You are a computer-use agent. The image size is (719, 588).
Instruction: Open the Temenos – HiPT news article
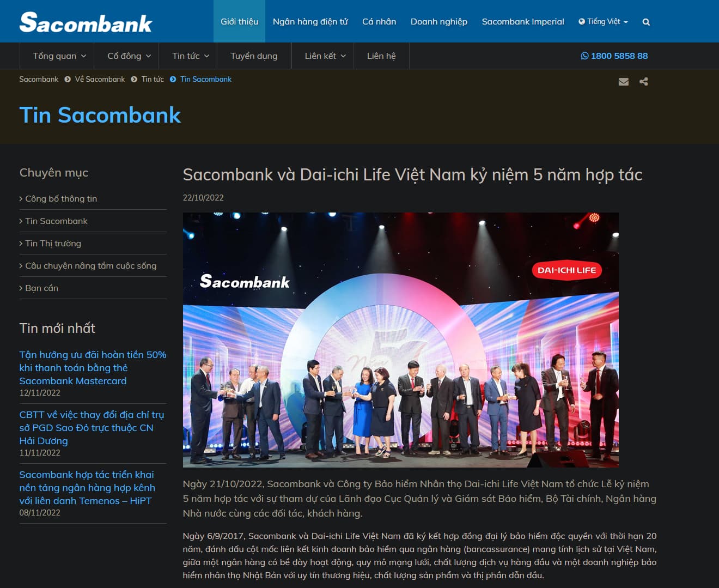click(87, 488)
